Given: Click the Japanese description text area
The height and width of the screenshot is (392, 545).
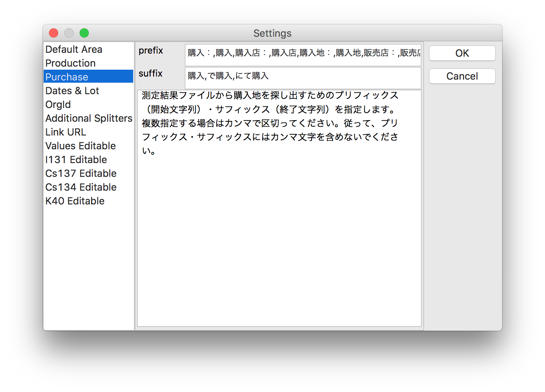Looking at the screenshot, I should point(279,208).
